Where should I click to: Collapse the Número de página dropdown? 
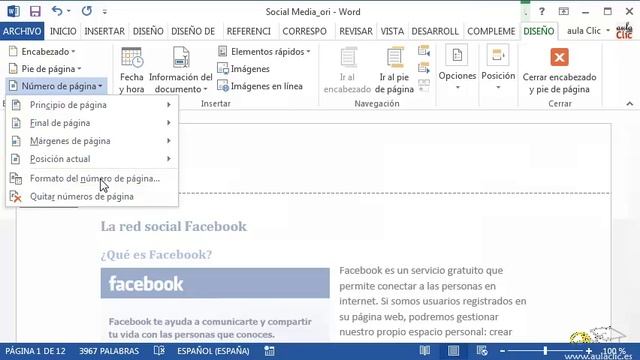[57, 86]
